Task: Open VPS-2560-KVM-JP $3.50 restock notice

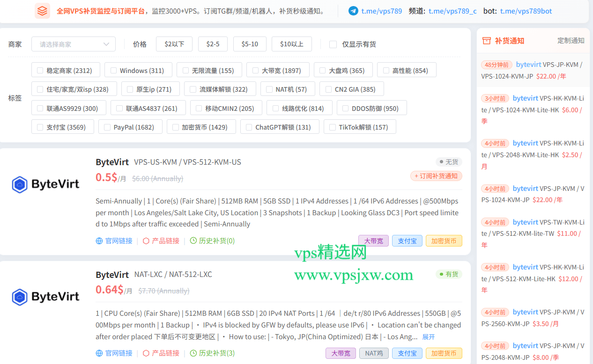Action: 533,318
